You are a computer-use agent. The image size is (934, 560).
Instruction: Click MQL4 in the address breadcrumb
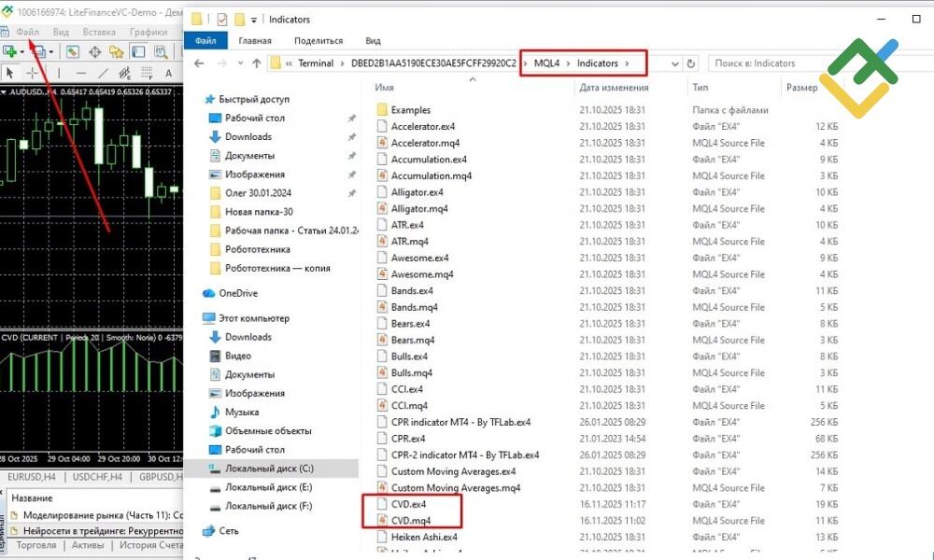pyautogui.click(x=546, y=63)
